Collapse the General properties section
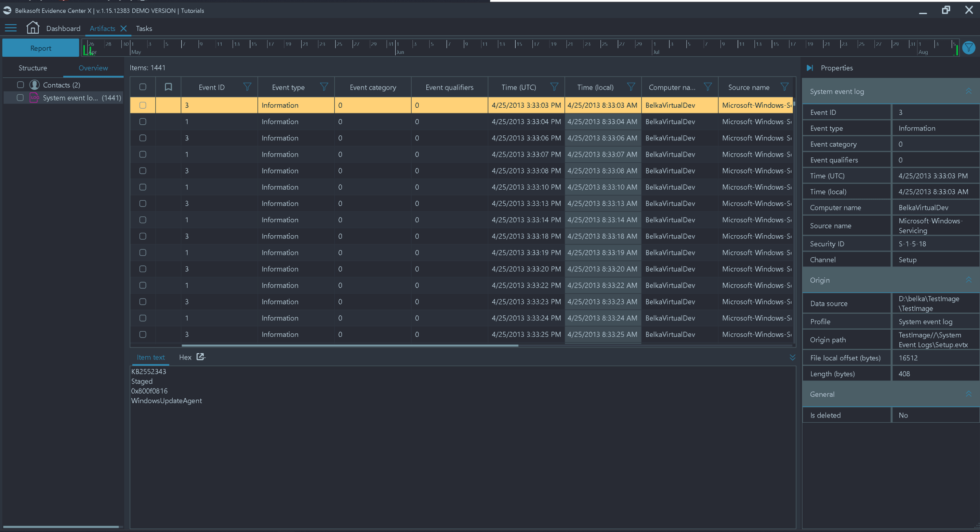 [x=968, y=394]
